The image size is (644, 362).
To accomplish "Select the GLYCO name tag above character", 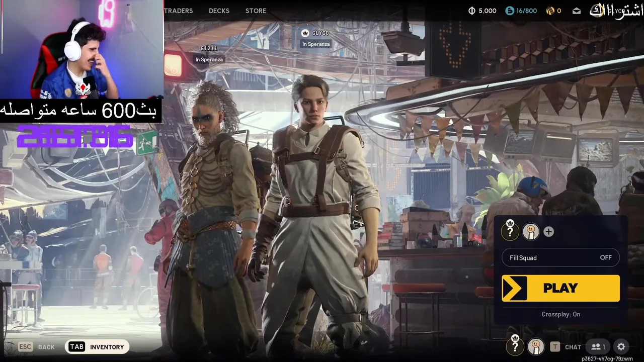I will coord(320,33).
